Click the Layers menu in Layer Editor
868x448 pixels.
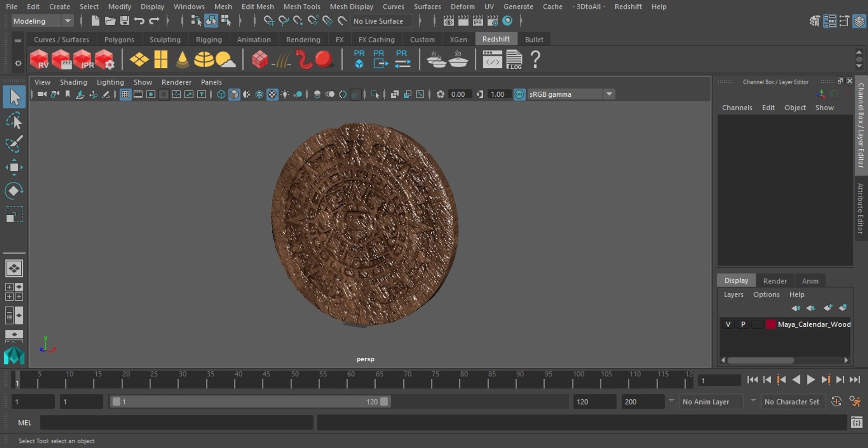point(733,294)
